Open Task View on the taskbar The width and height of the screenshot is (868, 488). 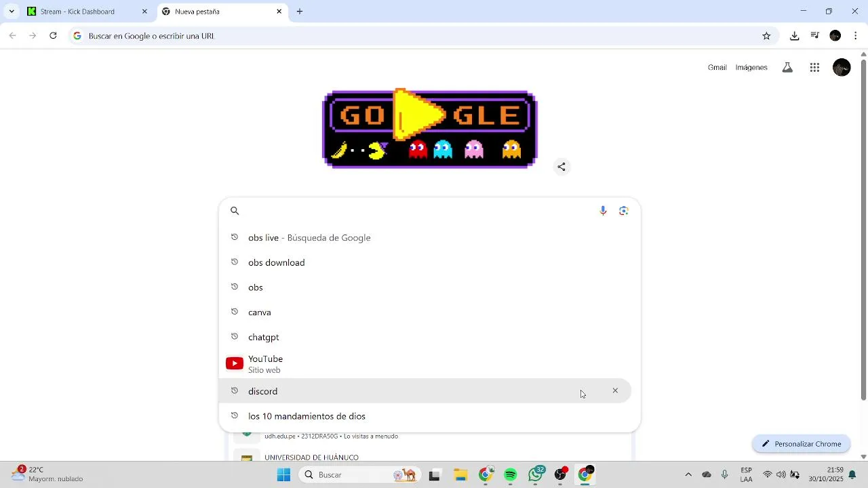pos(435,475)
